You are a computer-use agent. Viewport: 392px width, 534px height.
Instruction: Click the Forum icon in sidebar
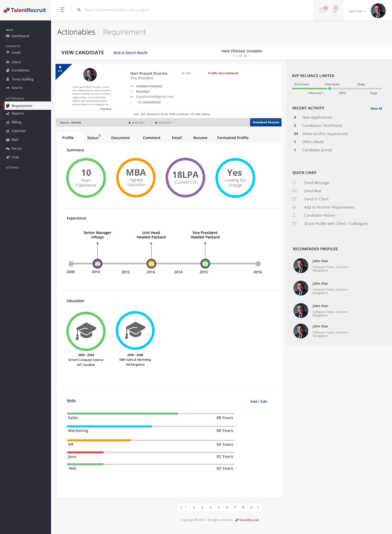[x=8, y=149]
